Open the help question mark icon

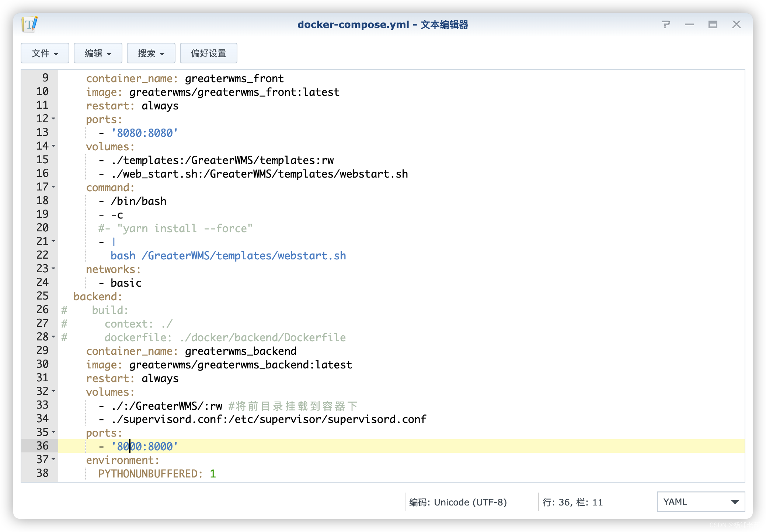click(666, 24)
